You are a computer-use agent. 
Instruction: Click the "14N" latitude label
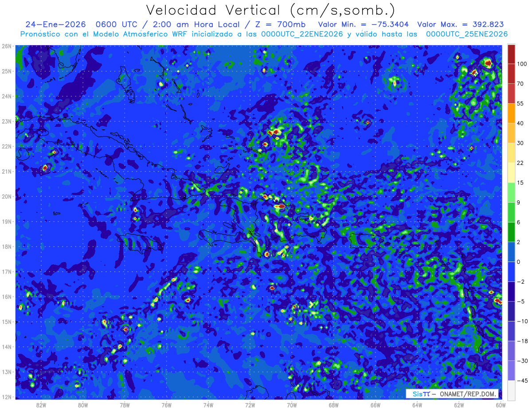point(7,347)
